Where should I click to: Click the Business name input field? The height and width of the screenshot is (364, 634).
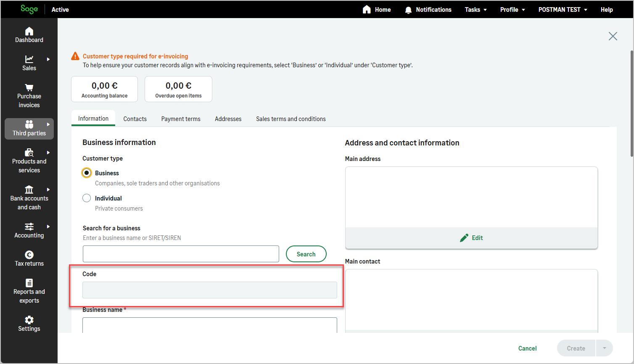click(210, 325)
